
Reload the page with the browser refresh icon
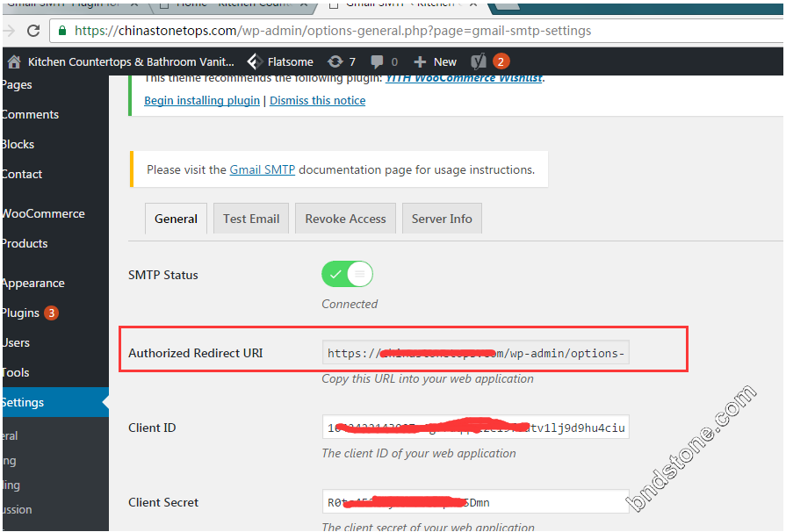click(33, 31)
